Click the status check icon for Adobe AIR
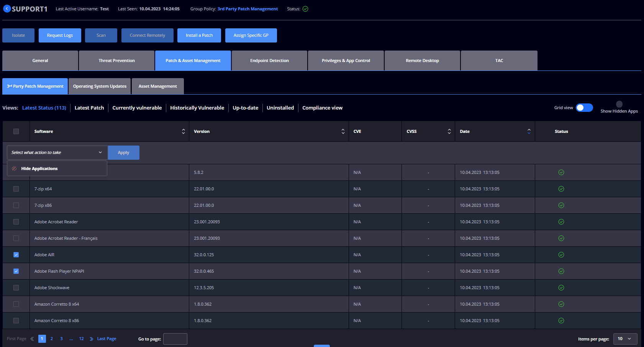 (561, 255)
